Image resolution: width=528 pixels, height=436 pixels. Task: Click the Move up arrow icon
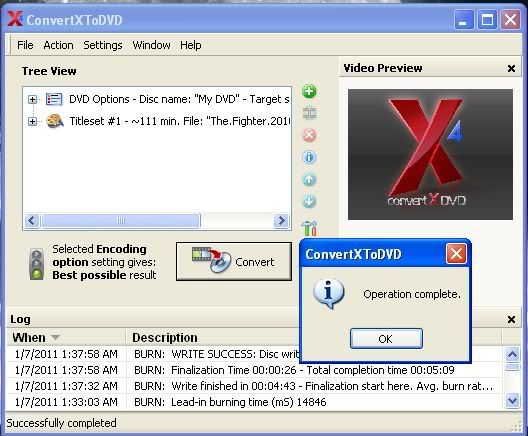[x=309, y=179]
